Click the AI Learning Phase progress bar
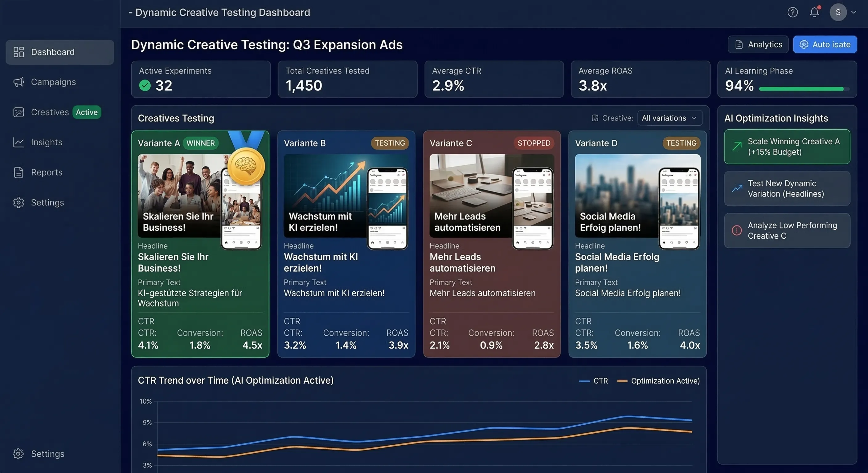This screenshot has height=473, width=868. 801,89
